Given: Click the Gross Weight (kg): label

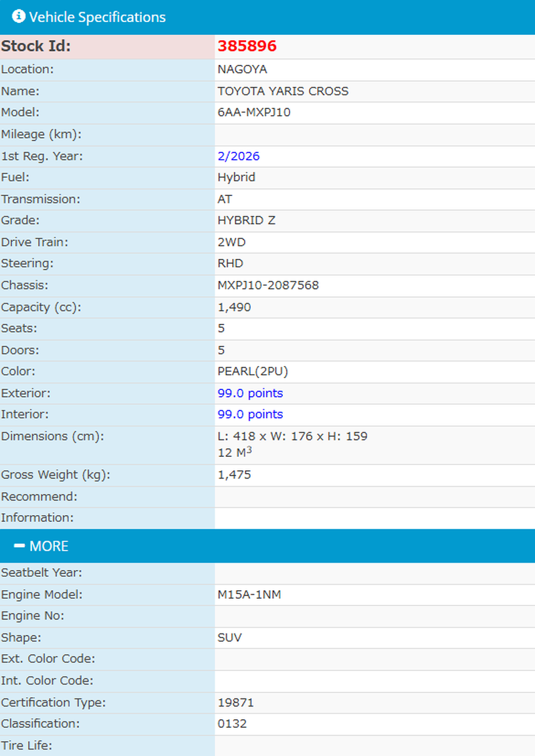Looking at the screenshot, I should (x=56, y=475).
